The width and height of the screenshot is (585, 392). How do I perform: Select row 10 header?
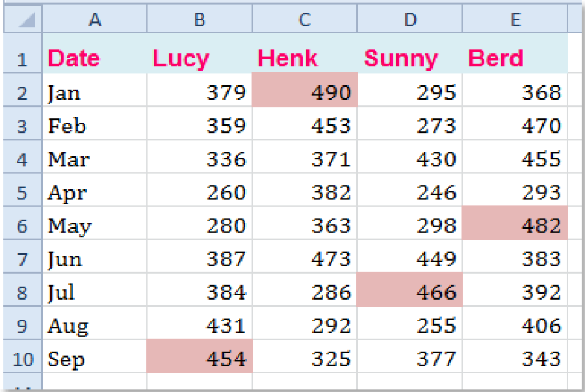(x=22, y=356)
